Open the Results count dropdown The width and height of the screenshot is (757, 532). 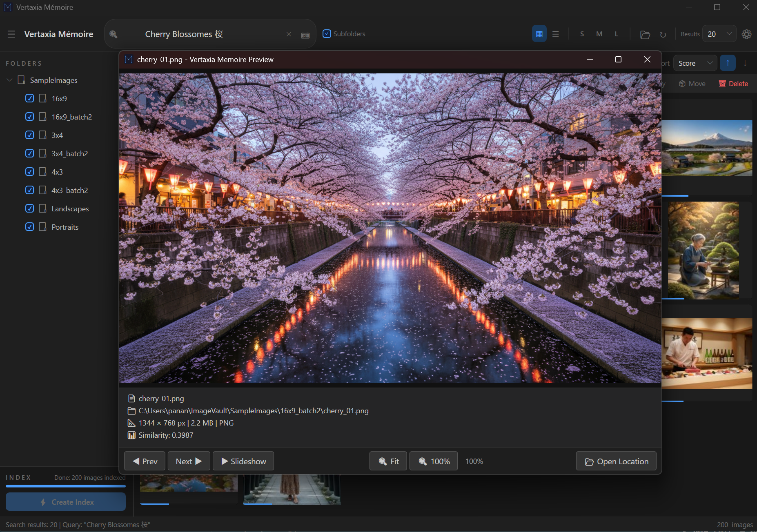pos(719,34)
